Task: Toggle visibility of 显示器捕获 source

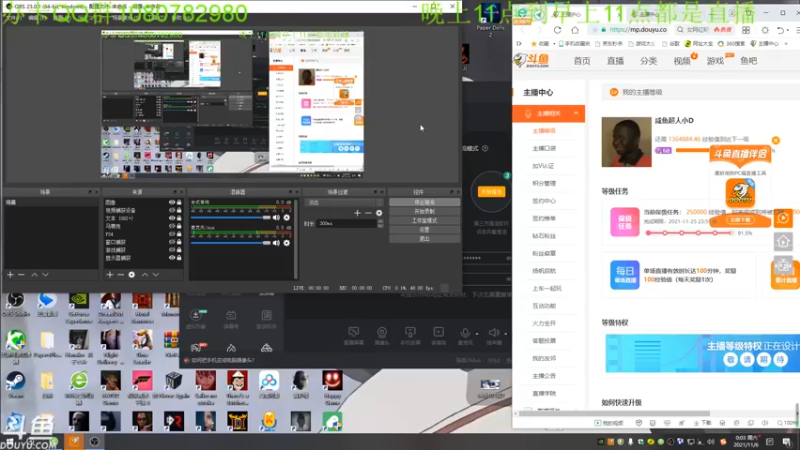Action: tap(171, 258)
